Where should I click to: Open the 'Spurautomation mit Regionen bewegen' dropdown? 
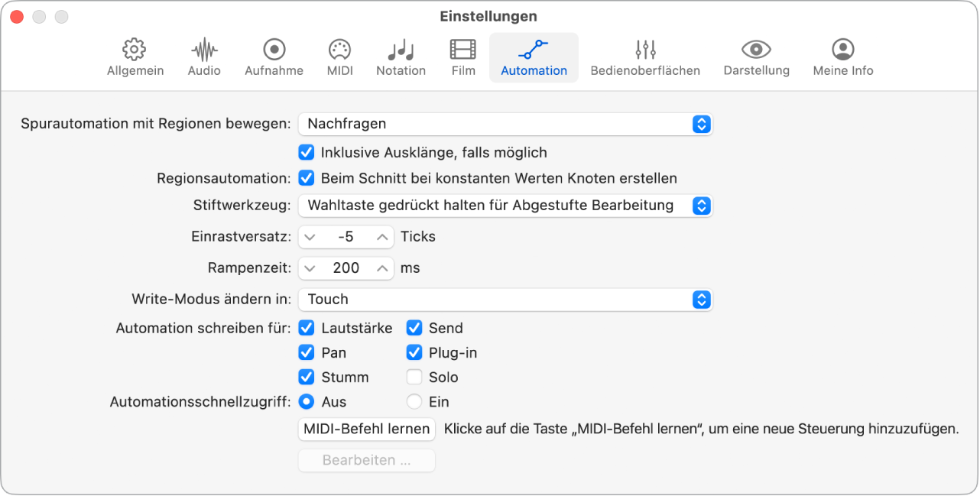[x=505, y=124]
